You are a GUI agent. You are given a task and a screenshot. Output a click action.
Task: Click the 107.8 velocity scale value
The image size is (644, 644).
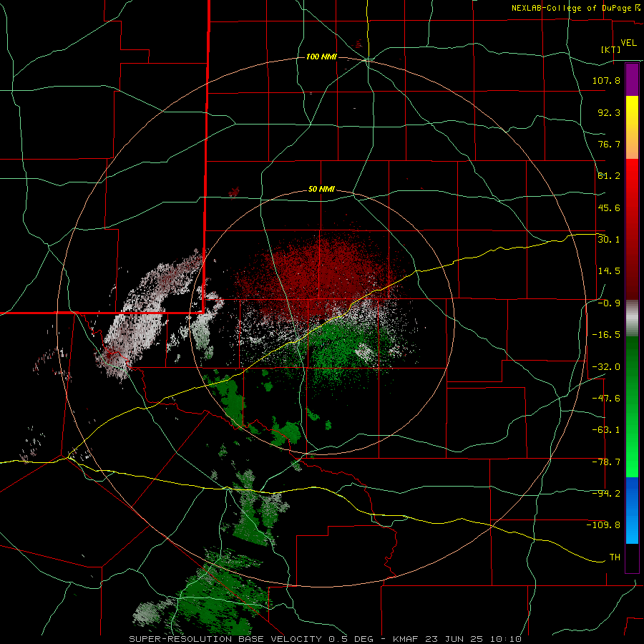606,80
